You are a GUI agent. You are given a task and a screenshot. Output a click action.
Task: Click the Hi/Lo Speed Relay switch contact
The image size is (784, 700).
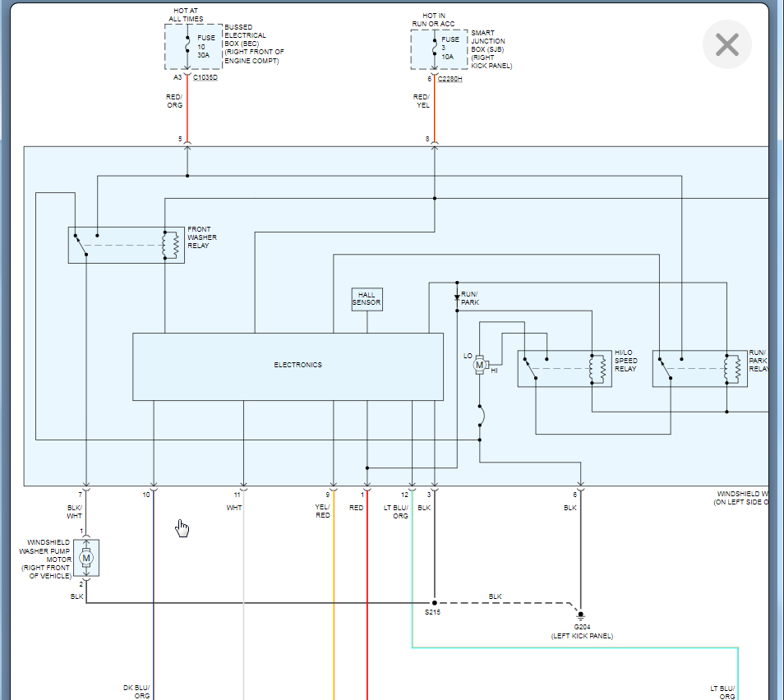click(531, 368)
